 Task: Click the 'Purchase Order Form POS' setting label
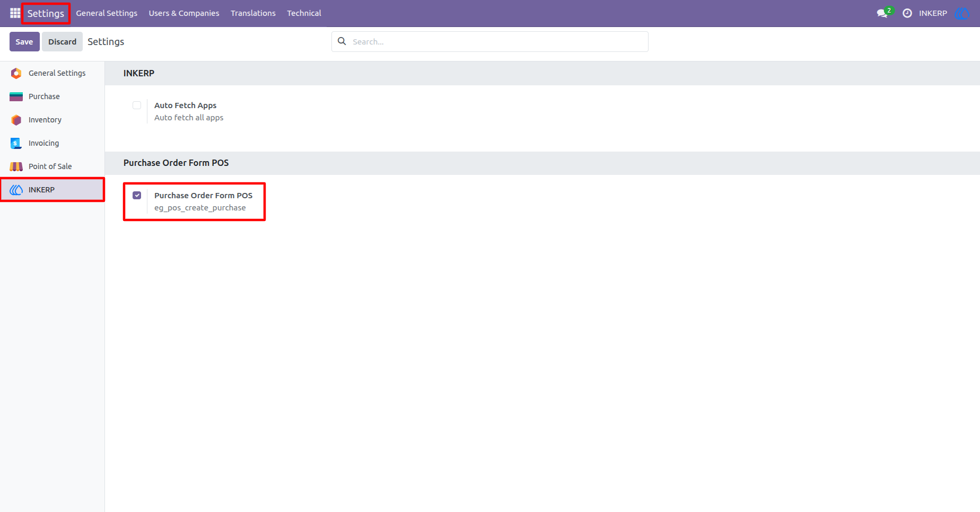(203, 196)
